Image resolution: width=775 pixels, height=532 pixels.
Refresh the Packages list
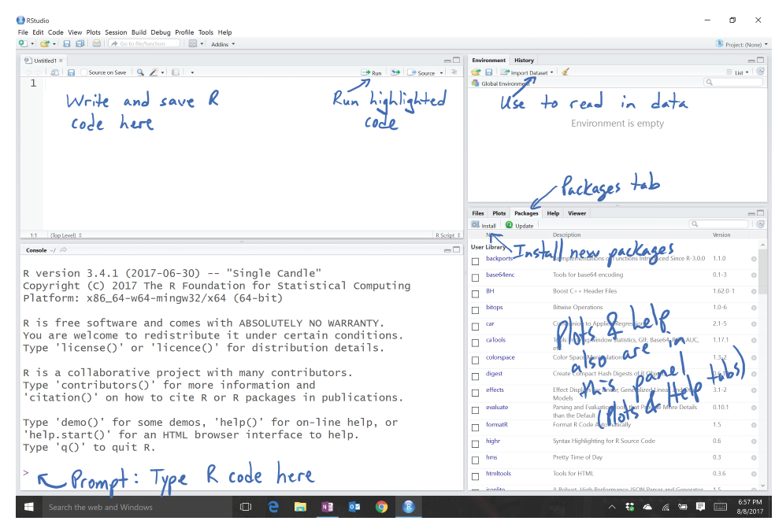(x=760, y=224)
